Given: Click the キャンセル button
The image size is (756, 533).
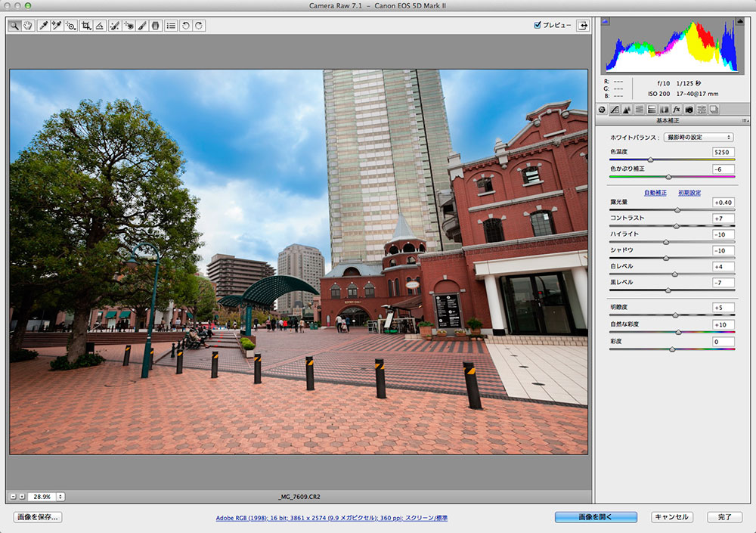Looking at the screenshot, I should pyautogui.click(x=672, y=517).
